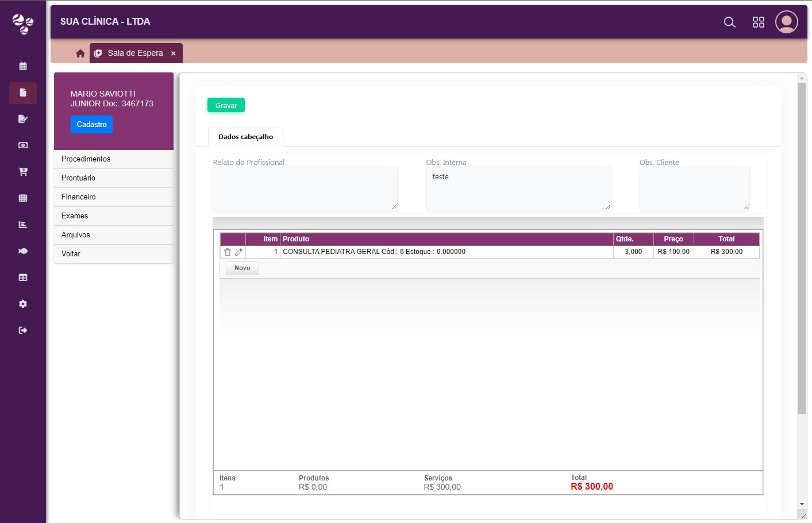
Task: Click the Qtde. column header
Action: [x=633, y=239]
